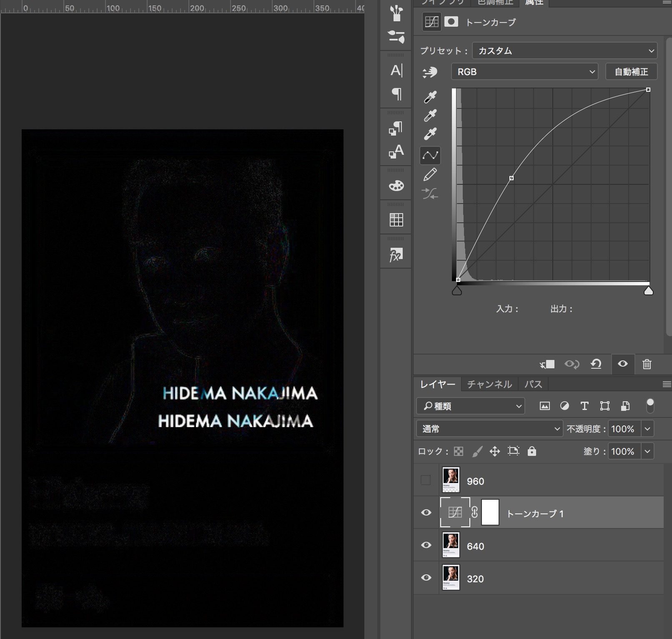The image size is (672, 639).
Task: Click the reset adjustment defaults icon
Action: coord(596,364)
